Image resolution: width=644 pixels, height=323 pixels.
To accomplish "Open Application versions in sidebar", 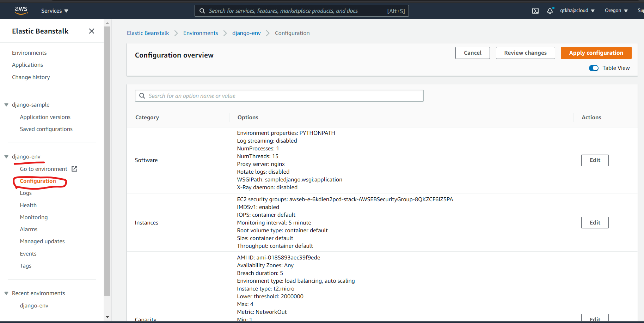I will [45, 117].
